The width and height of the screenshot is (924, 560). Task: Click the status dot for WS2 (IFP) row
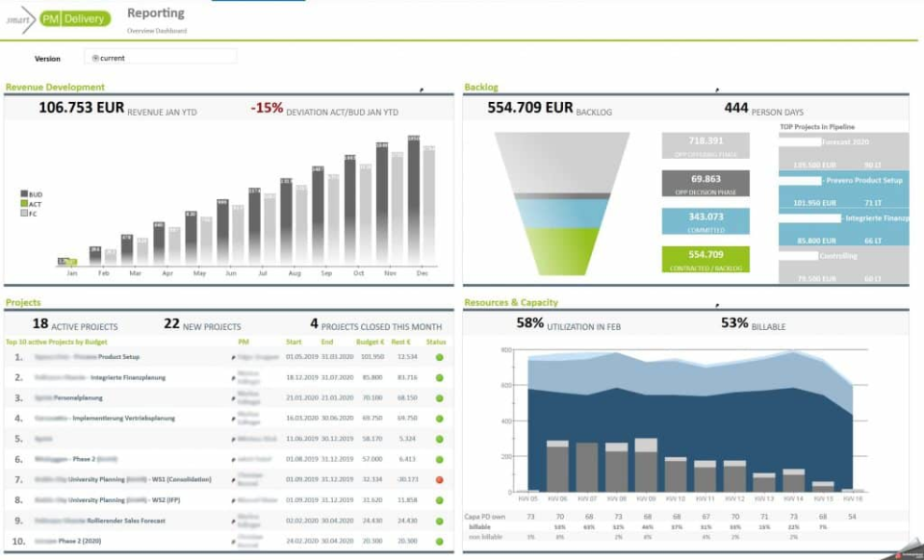click(x=440, y=500)
